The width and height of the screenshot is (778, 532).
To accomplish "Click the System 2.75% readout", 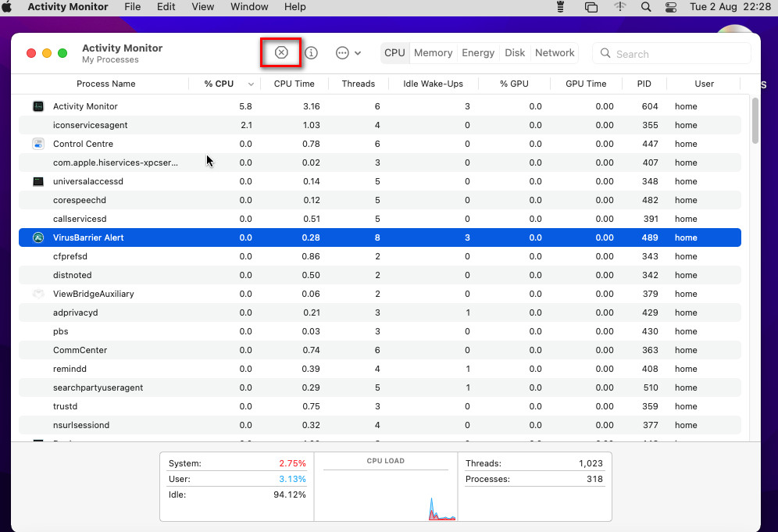I will pyautogui.click(x=237, y=463).
